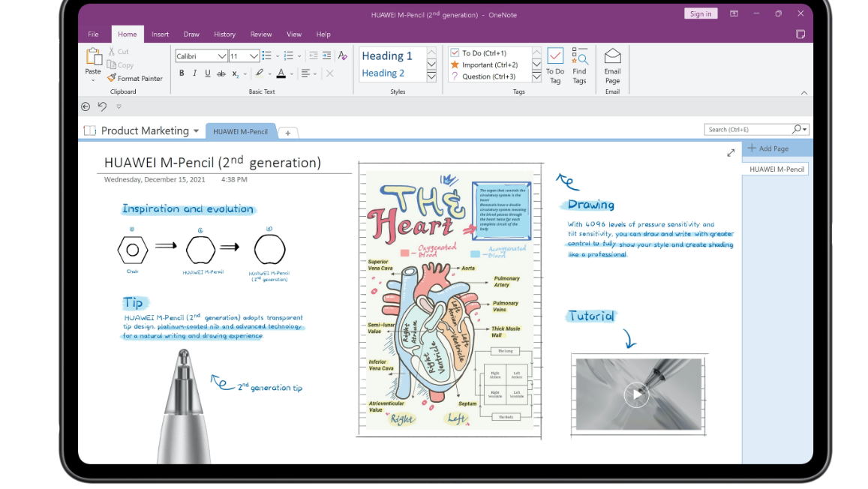The width and height of the screenshot is (868, 489).
Task: Insert a bulleted list
Action: [x=267, y=55]
